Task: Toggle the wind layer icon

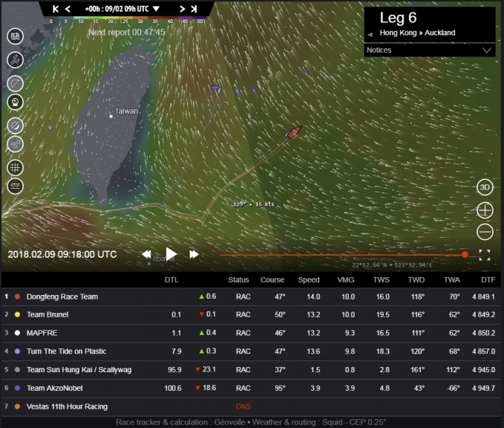Action: tap(15, 144)
